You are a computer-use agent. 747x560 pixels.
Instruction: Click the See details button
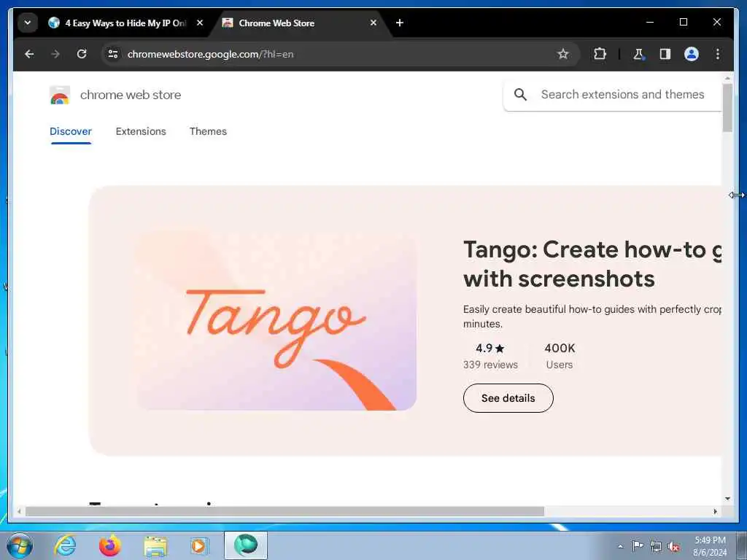pyautogui.click(x=508, y=398)
